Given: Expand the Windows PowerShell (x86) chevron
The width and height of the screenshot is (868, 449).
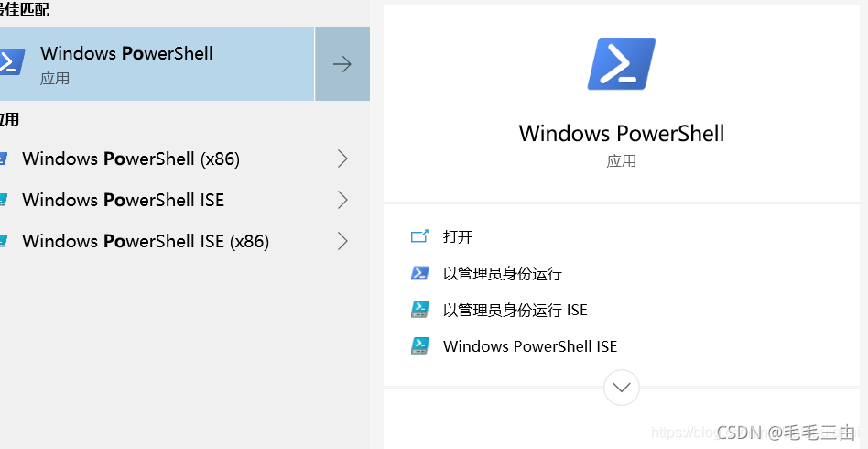Looking at the screenshot, I should [x=342, y=159].
